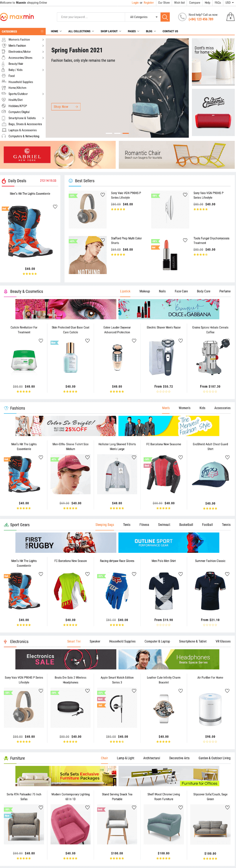Click the Register link

(x=149, y=3)
